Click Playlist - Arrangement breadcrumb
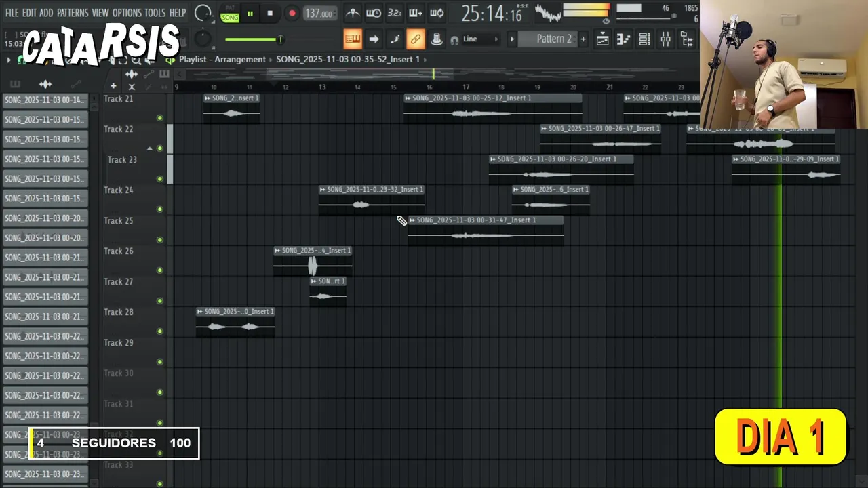868x488 pixels. [x=222, y=60]
